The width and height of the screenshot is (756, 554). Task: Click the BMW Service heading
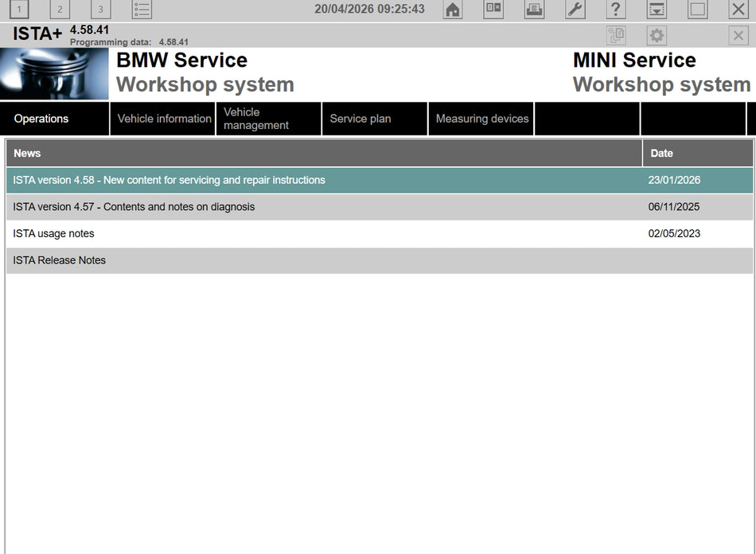point(181,60)
